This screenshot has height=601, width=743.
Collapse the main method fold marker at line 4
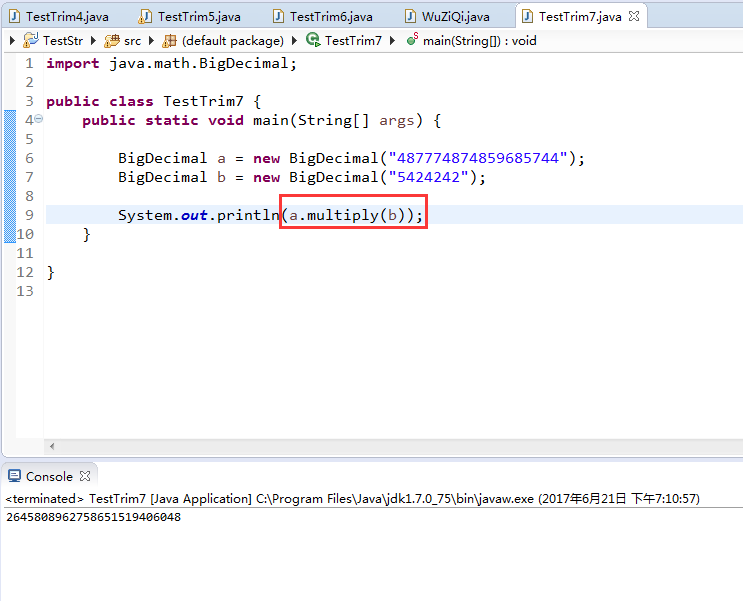39,119
